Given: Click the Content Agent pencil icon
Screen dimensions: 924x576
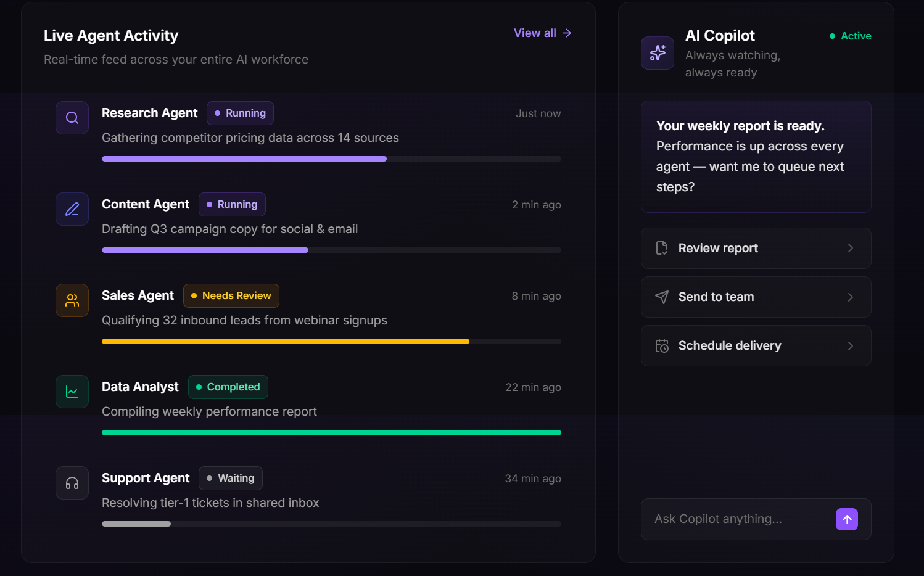Looking at the screenshot, I should 72,209.
